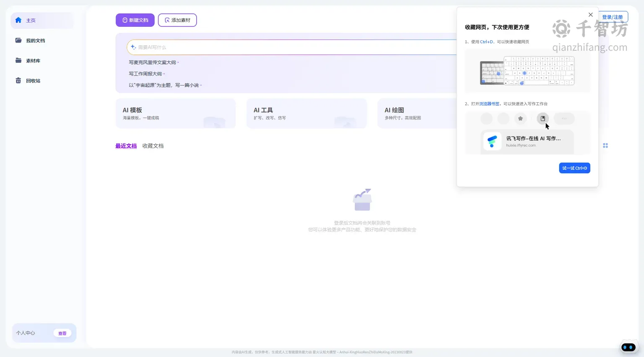Click the footer text 内容由AI生成，仅供参考

[251, 352]
